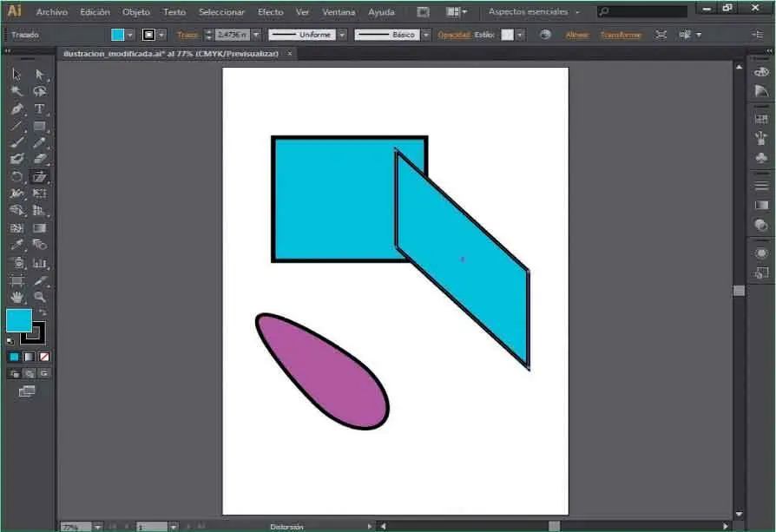Select the Width/Warp tool
The image size is (776, 532).
(x=16, y=194)
